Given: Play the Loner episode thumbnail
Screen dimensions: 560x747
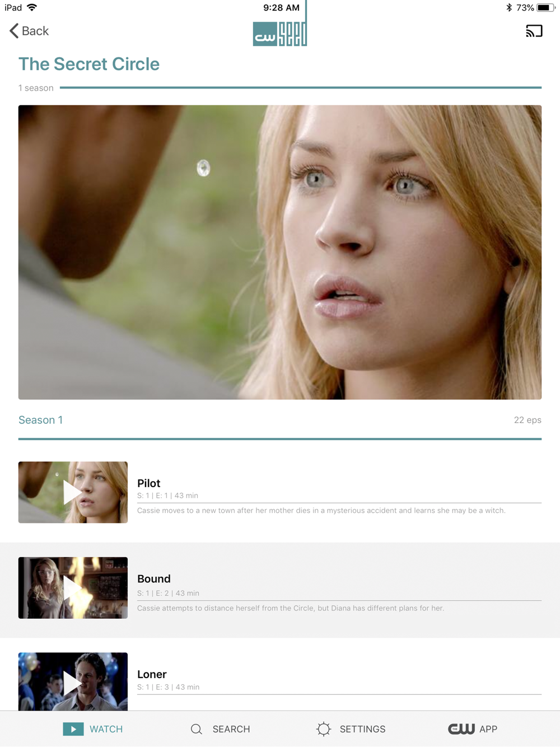Looking at the screenshot, I should 73,681.
